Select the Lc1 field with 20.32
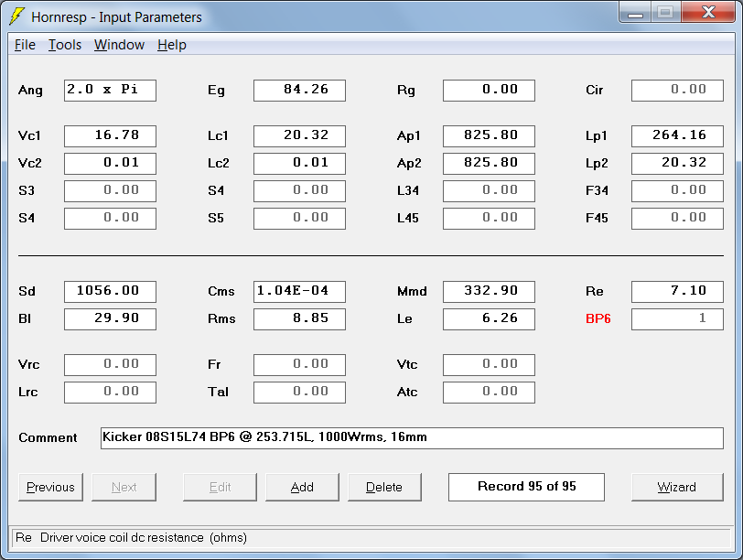Viewport: 743px width, 560px height. tap(299, 136)
